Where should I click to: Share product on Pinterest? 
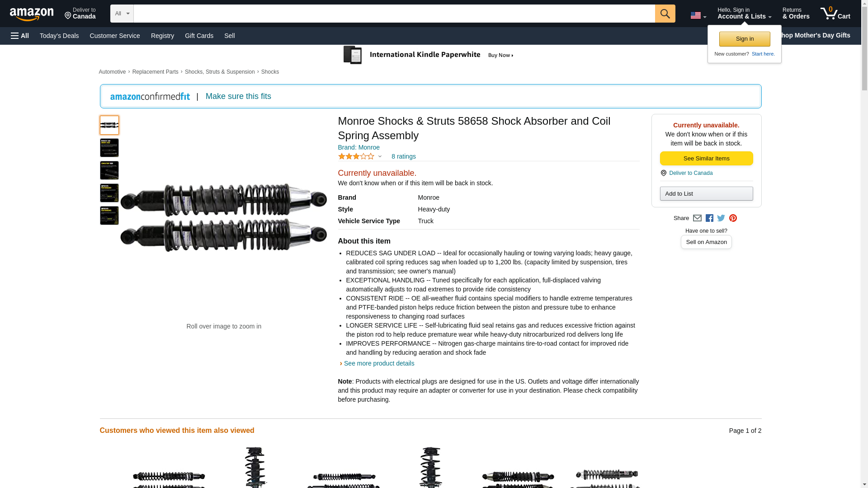pos(733,218)
